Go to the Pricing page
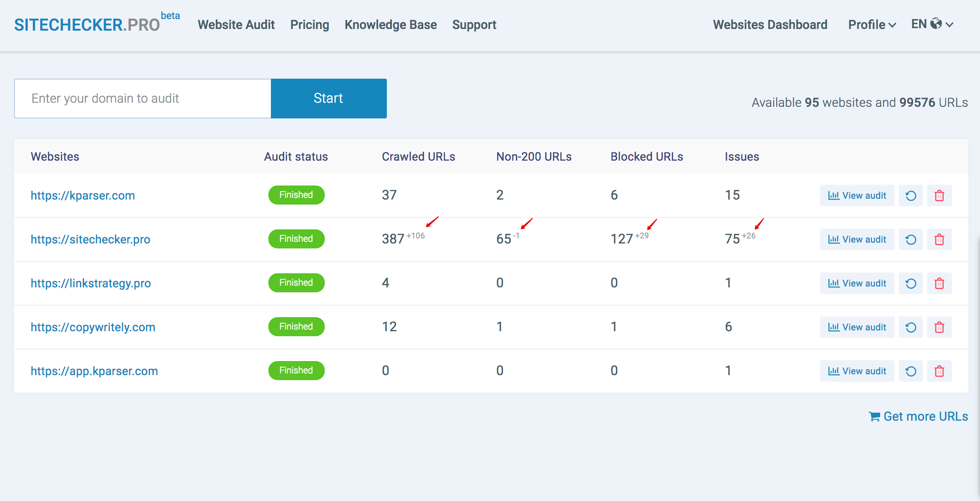This screenshot has width=980, height=501. tap(309, 25)
